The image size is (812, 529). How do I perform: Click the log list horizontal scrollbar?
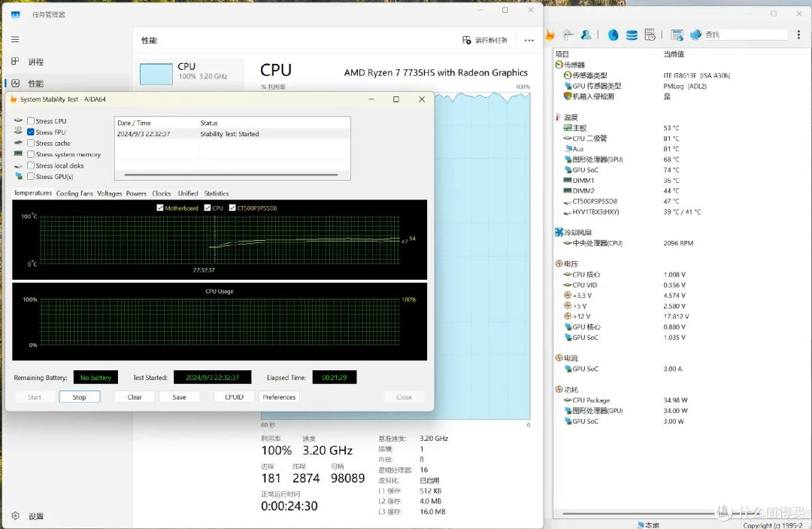231,175
